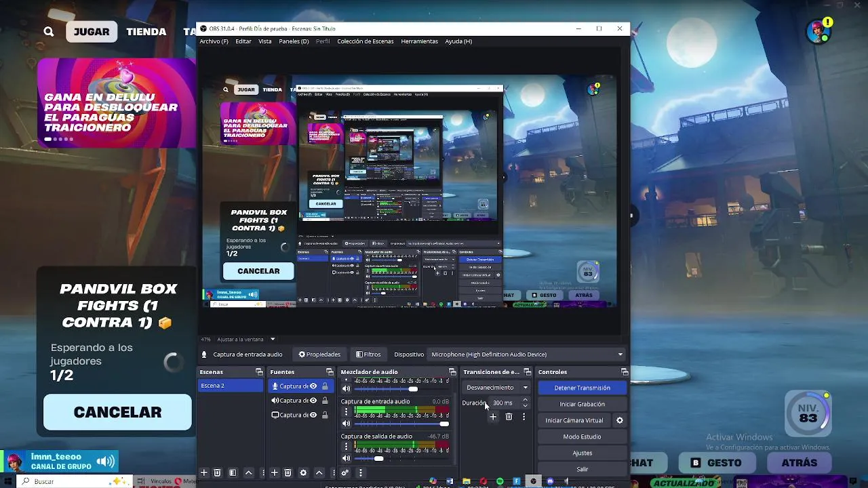This screenshot has height=488, width=868.
Task: Open scene filters icon in Escenas toolbar
Action: tap(233, 472)
